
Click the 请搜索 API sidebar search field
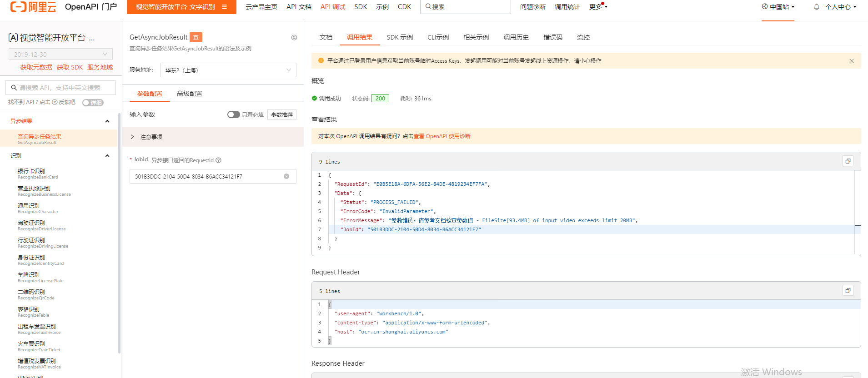(60, 88)
